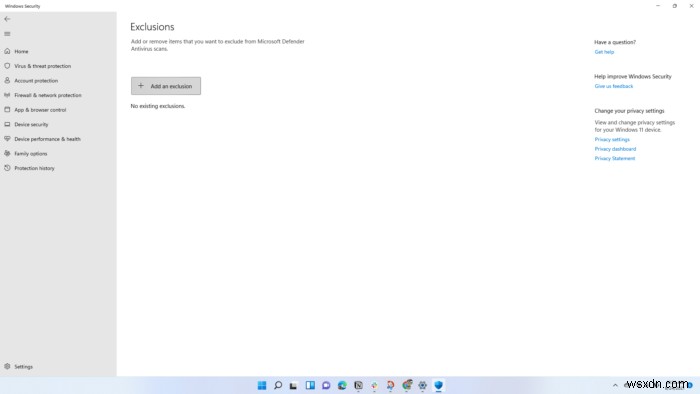700x394 pixels.
Task: Click the taskbar Search magnifier icon
Action: coord(278,385)
